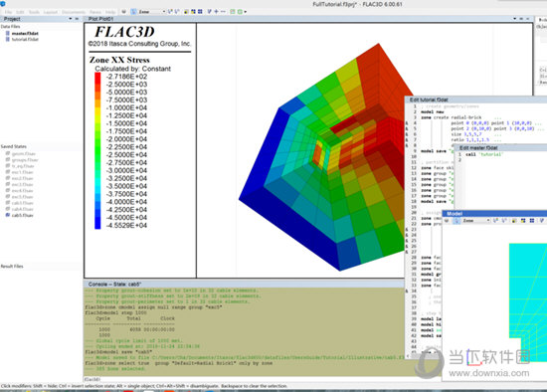This screenshot has width=547, height=392.
Task: Click the blue V-shaped icon in main toolbar
Action: point(209,12)
